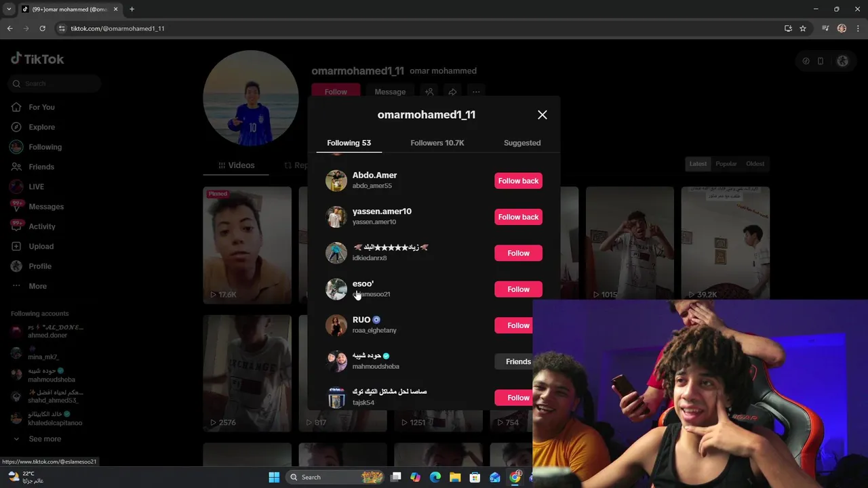The height and width of the screenshot is (488, 868).
Task: Click the browser back arrow
Action: [9, 28]
